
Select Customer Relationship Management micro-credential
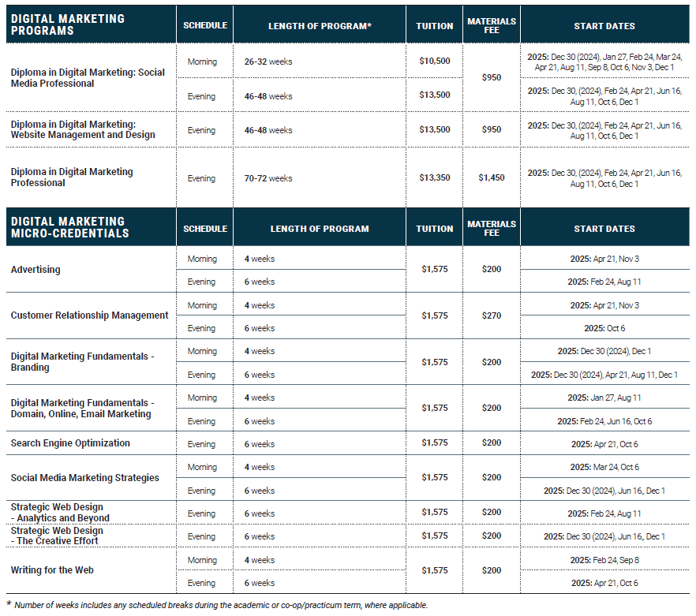coord(88,315)
